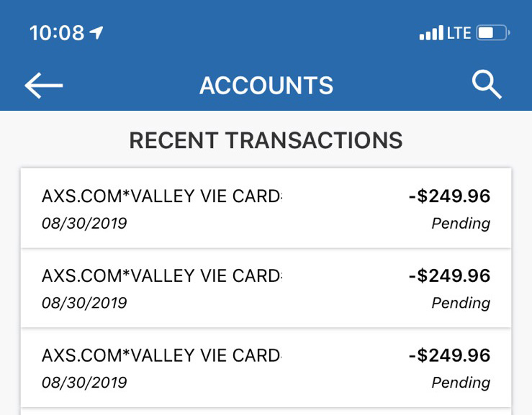Open the first AXS.COM*VALLEY VIE transaction

point(161,196)
